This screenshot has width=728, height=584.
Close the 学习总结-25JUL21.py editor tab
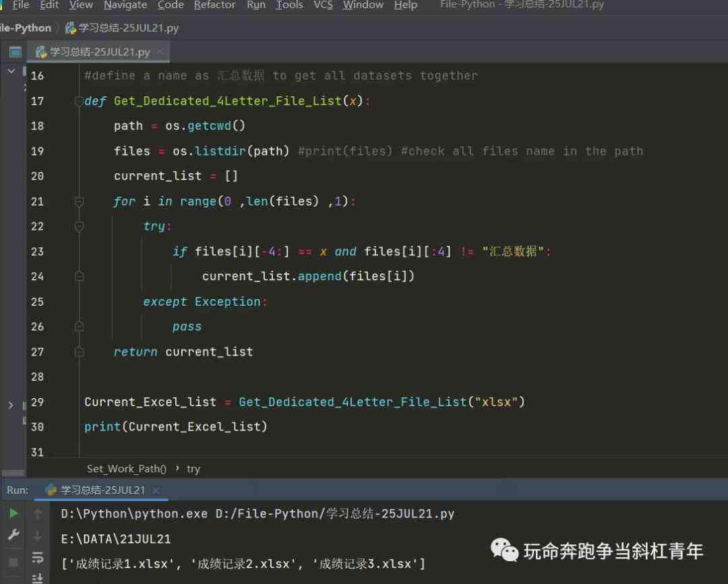(160, 51)
